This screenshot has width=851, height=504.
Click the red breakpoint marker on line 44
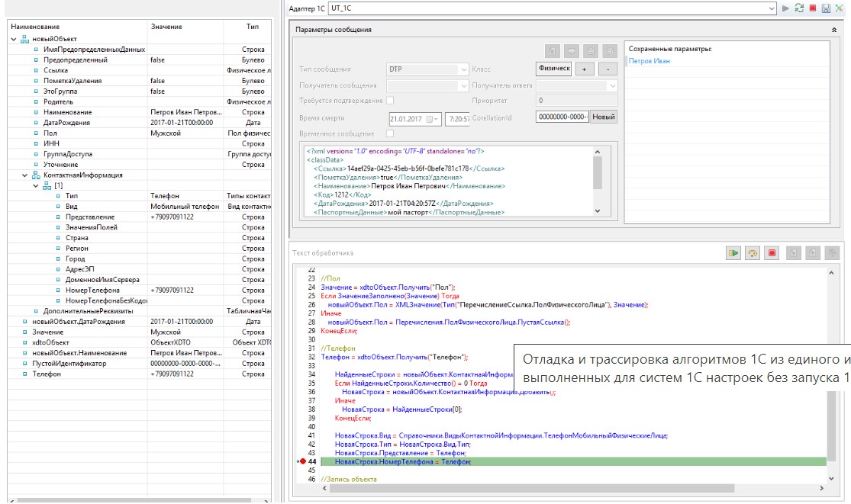pyautogui.click(x=303, y=461)
